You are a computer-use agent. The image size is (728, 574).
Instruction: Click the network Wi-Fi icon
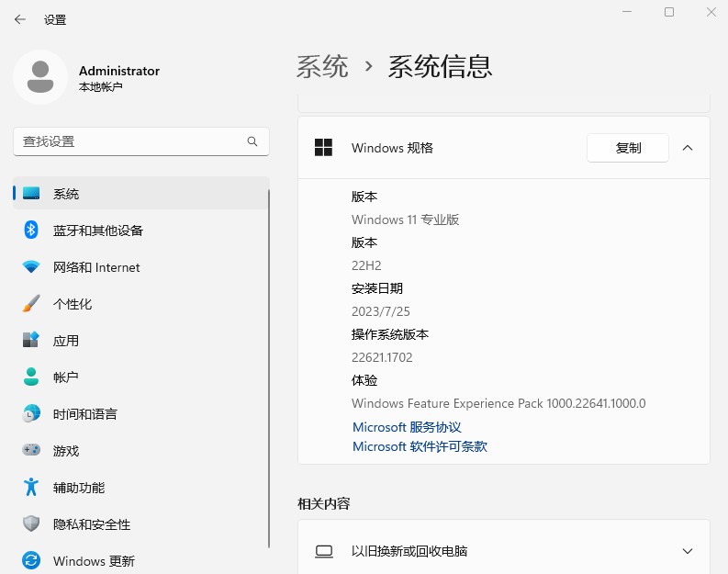click(x=31, y=267)
